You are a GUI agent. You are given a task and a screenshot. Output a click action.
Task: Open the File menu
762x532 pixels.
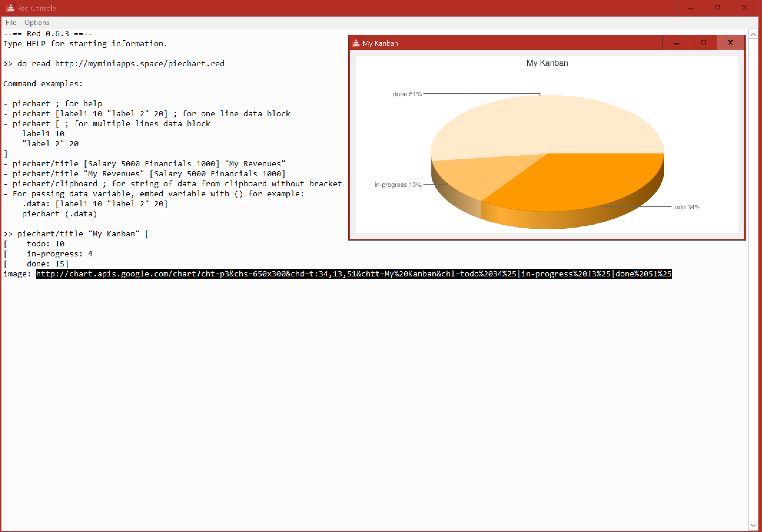click(11, 23)
